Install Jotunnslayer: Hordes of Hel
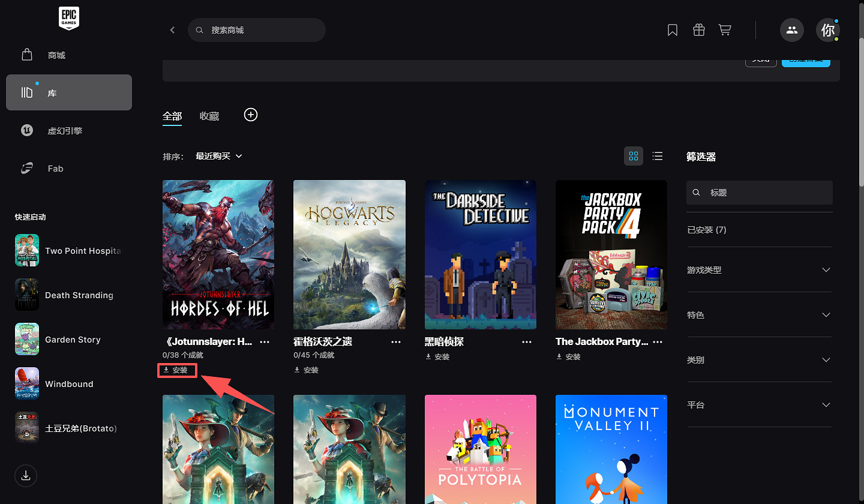The width and height of the screenshot is (864, 504). pos(176,370)
